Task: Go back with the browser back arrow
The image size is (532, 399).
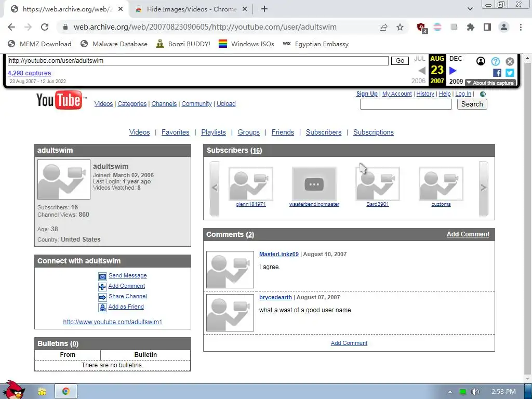Action: tap(11, 27)
